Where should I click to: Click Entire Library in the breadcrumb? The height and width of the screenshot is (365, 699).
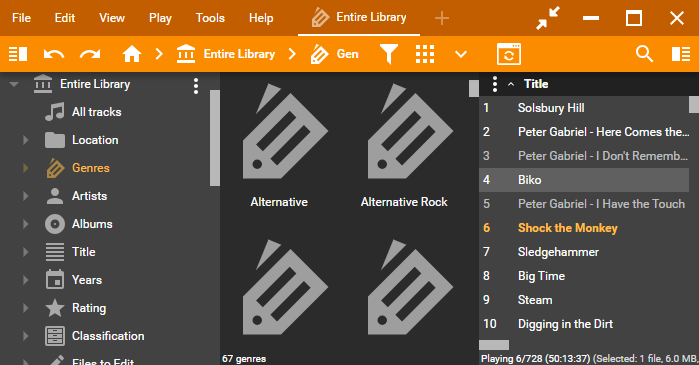[226, 54]
